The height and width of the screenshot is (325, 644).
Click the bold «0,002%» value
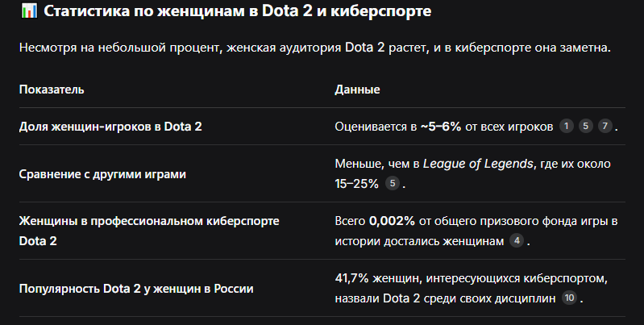[392, 221]
